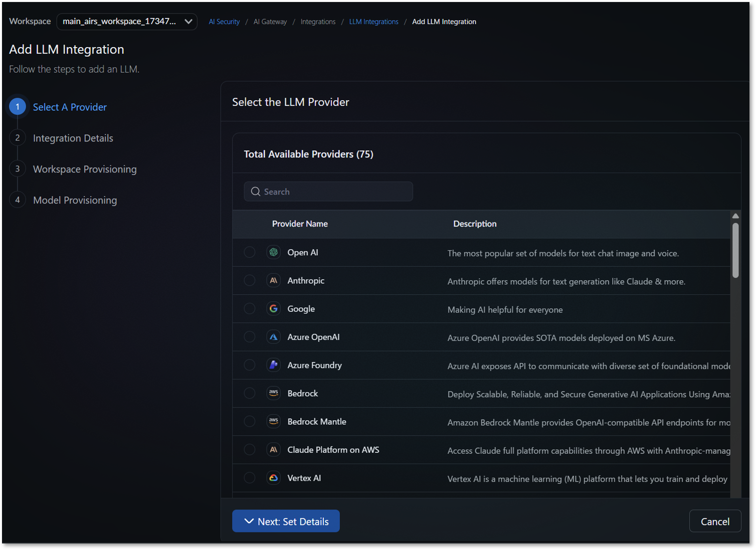Select the Azure OpenAI radio button
The width and height of the screenshot is (756, 550).
pos(249,337)
